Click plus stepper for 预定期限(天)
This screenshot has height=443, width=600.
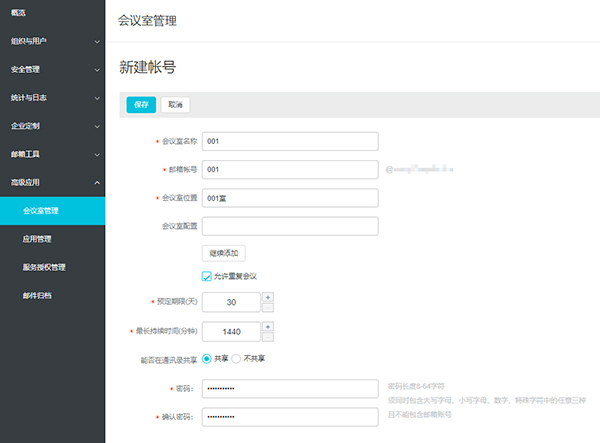tap(267, 297)
